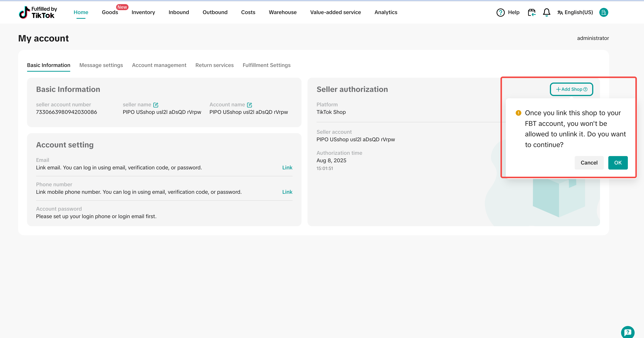644x338 pixels.
Task: Click the shop switch icon in header
Action: (x=531, y=12)
